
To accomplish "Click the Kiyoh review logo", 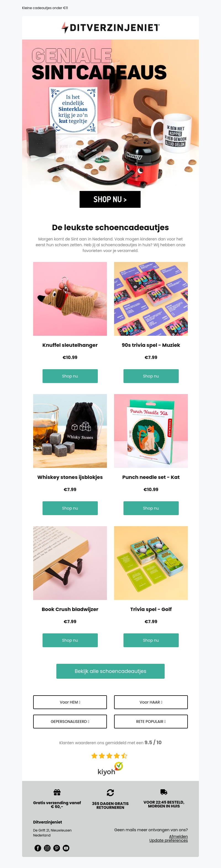I will [x=110, y=769].
